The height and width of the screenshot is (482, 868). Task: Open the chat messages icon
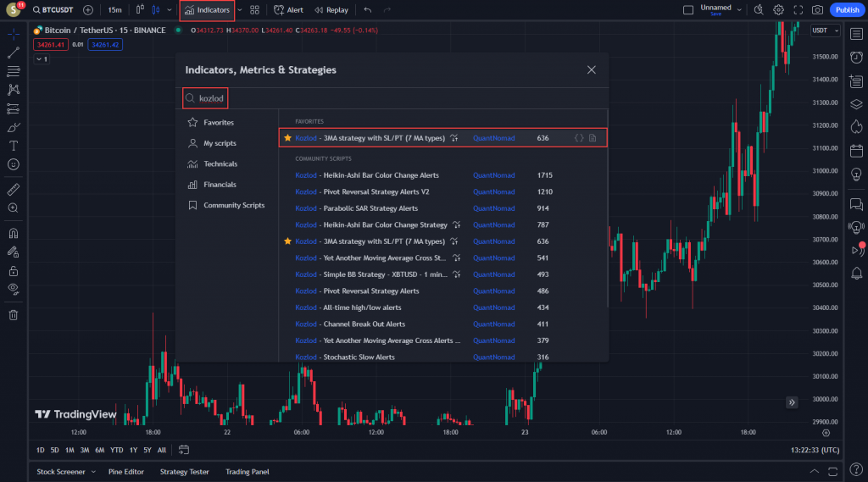click(856, 204)
